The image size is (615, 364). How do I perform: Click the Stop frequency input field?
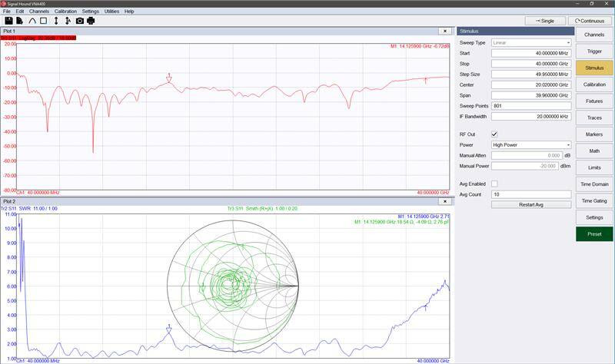pyautogui.click(x=531, y=64)
